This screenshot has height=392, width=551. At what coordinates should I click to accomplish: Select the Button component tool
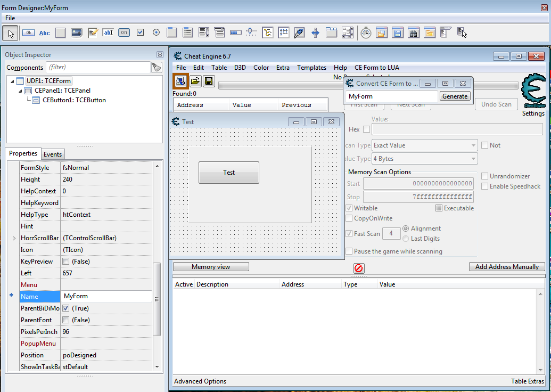[29, 33]
